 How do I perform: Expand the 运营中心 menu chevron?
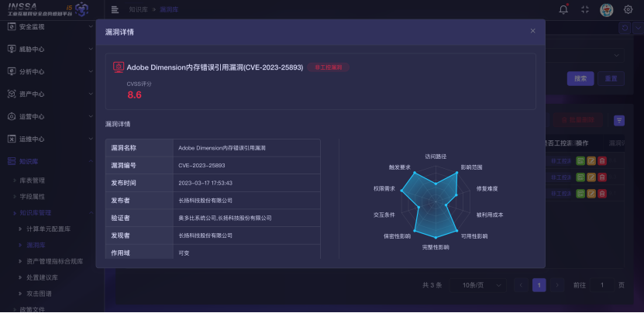tap(91, 116)
